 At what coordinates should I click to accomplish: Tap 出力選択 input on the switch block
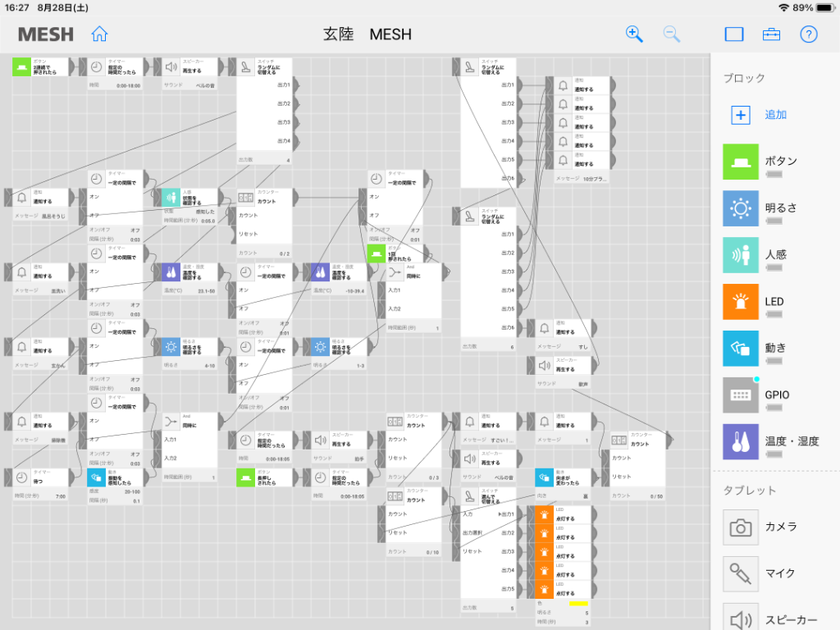point(473,533)
